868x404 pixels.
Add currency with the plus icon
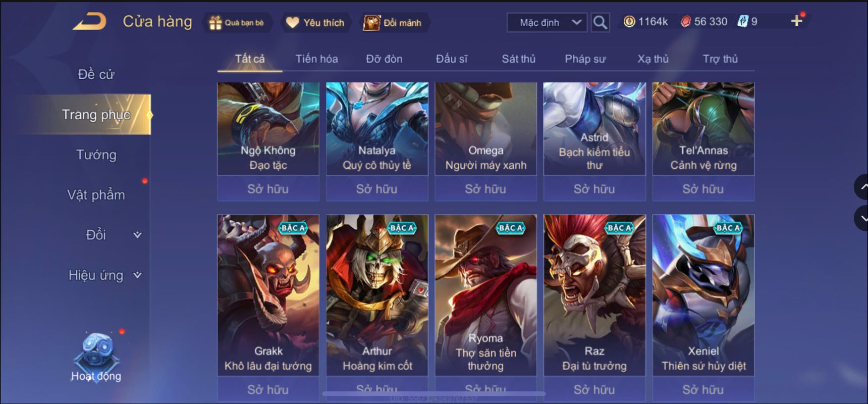(796, 21)
